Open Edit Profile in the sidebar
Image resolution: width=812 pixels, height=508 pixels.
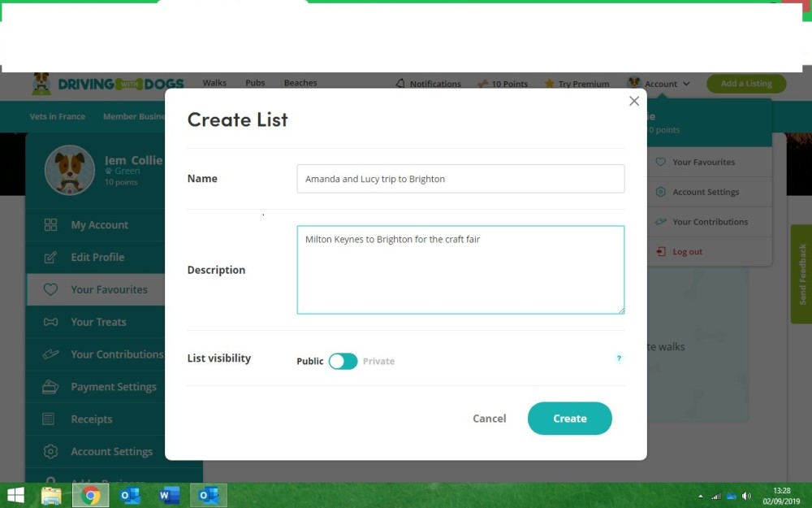[96, 257]
